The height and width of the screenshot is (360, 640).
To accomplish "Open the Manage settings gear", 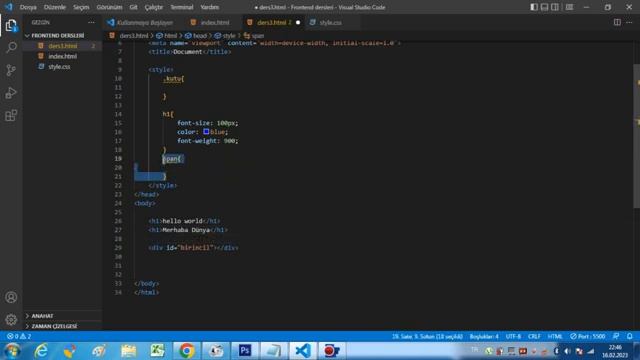I will [11, 320].
